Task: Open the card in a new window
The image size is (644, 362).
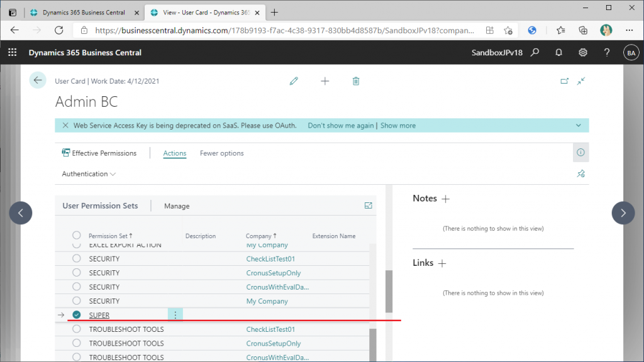Action: [x=564, y=81]
